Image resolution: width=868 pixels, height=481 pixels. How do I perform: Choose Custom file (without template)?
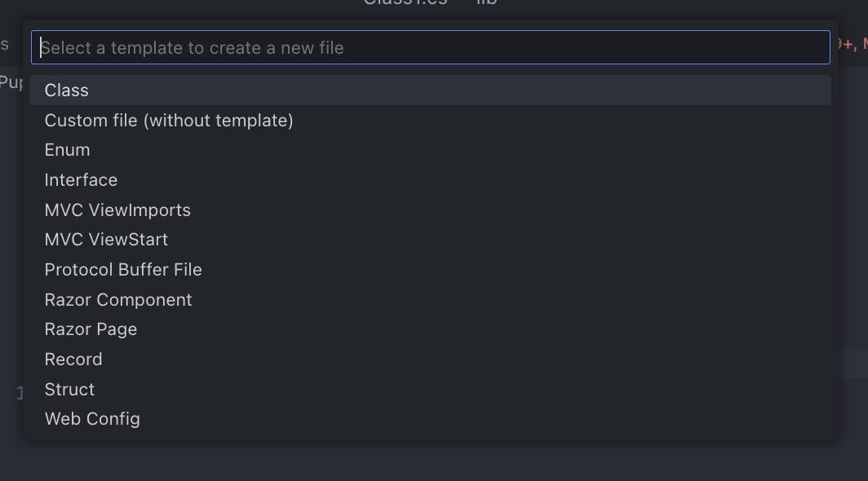click(169, 120)
